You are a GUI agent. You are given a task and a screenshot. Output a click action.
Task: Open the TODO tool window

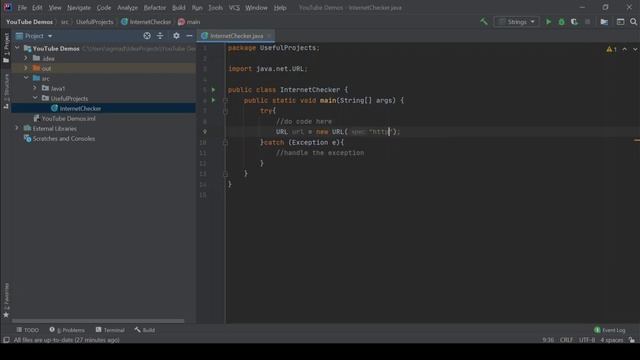pyautogui.click(x=28, y=330)
